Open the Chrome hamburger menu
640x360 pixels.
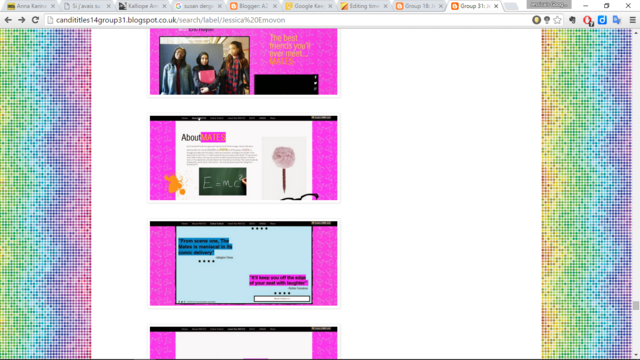pos(632,20)
